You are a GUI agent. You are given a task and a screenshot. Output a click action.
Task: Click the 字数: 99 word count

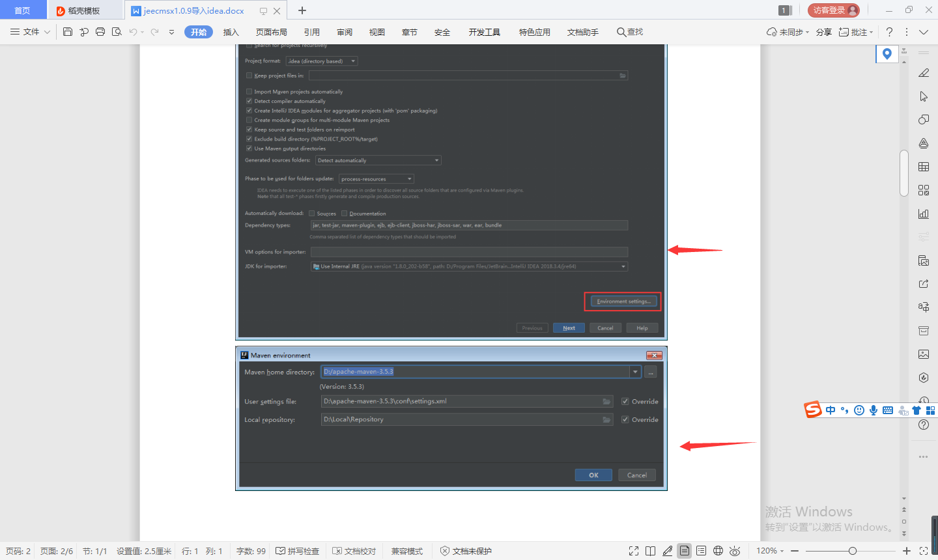251,551
